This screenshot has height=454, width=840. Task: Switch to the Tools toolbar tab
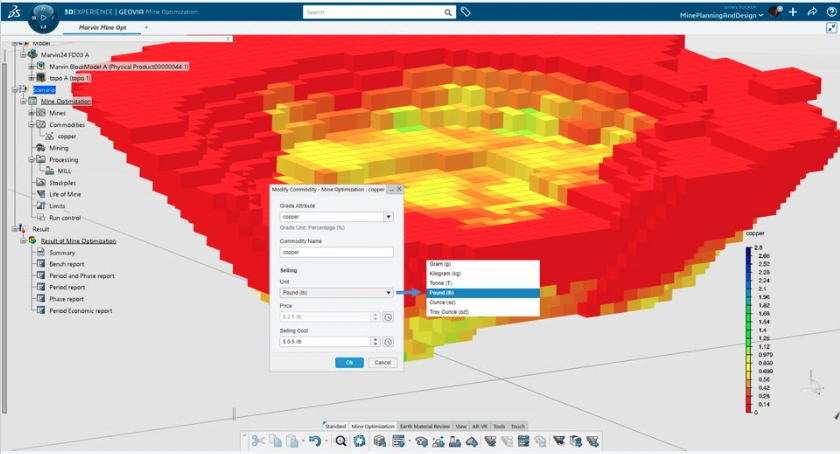(499, 426)
